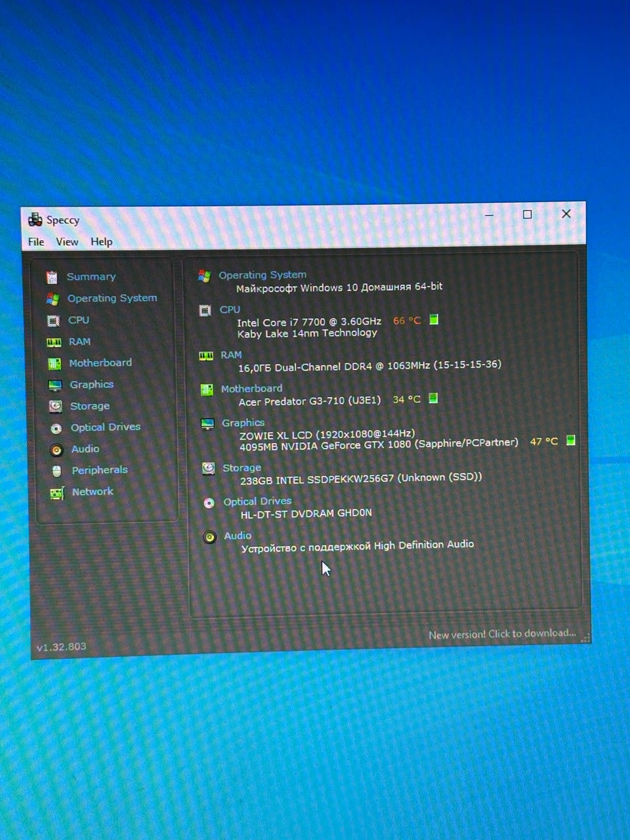The width and height of the screenshot is (630, 840).
Task: Click the motherboard temperature 34 °C value
Action: [406, 399]
